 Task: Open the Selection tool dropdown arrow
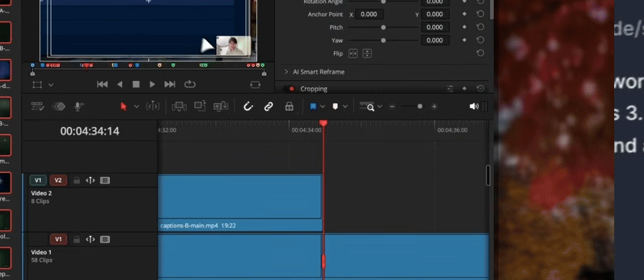tap(136, 107)
